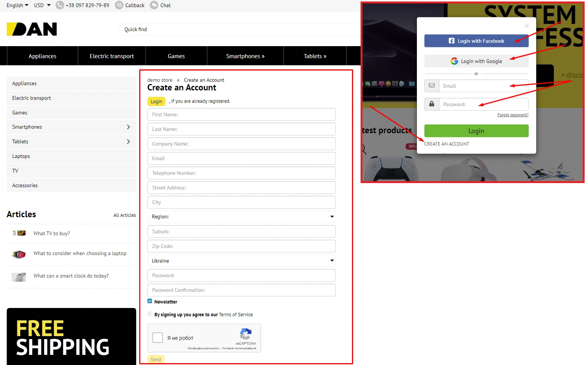Viewport: 588px width, 365px height.
Task: Click the Password field in registration form
Action: coord(242,275)
